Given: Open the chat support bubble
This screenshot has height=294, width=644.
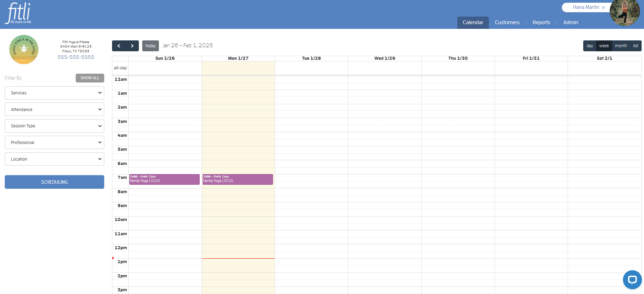Looking at the screenshot, I should coord(632,280).
